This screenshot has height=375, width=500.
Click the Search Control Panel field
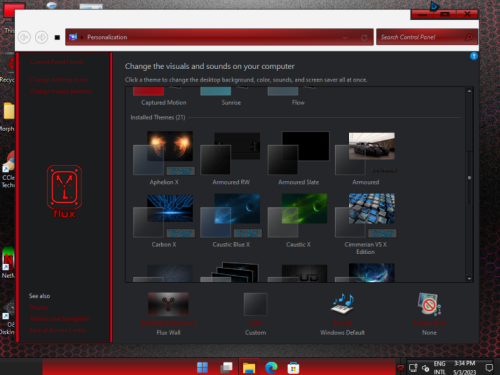pos(422,37)
